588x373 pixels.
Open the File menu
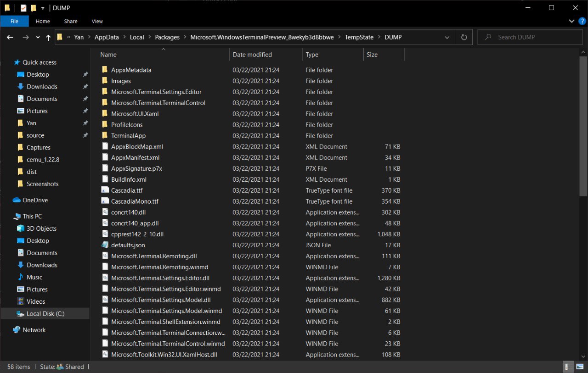(x=14, y=21)
